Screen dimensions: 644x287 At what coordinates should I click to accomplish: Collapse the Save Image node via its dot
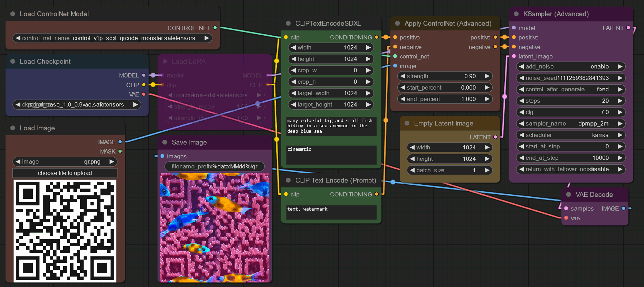[x=165, y=142]
